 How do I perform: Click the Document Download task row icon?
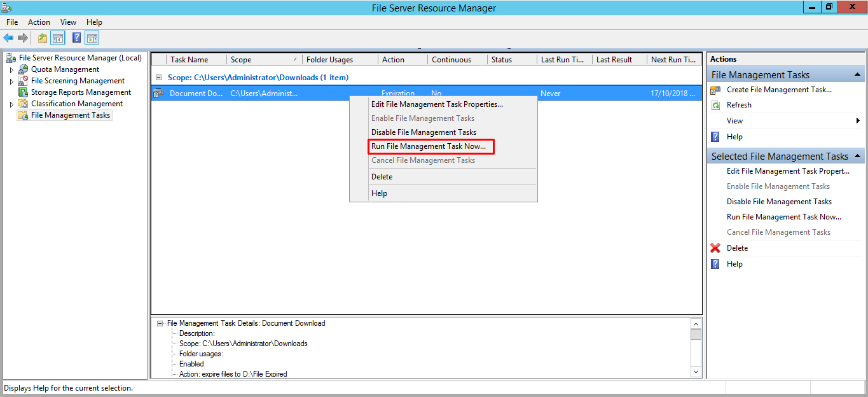point(159,94)
